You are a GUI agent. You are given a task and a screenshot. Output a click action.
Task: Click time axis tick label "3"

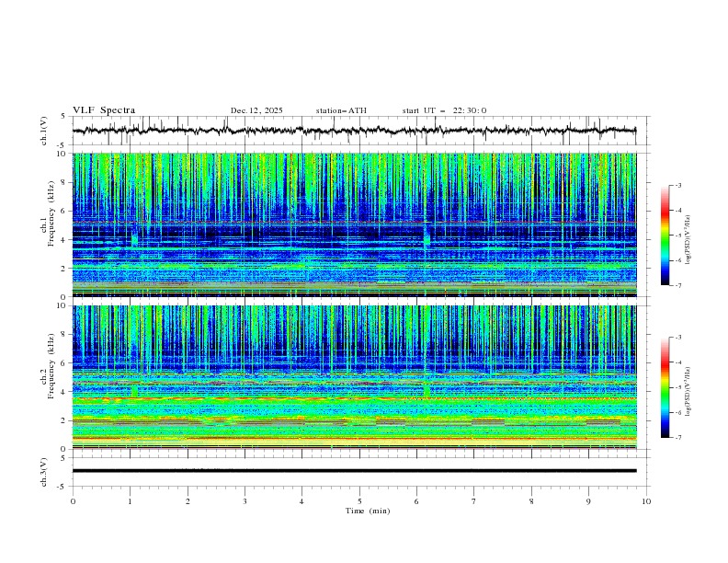245,501
